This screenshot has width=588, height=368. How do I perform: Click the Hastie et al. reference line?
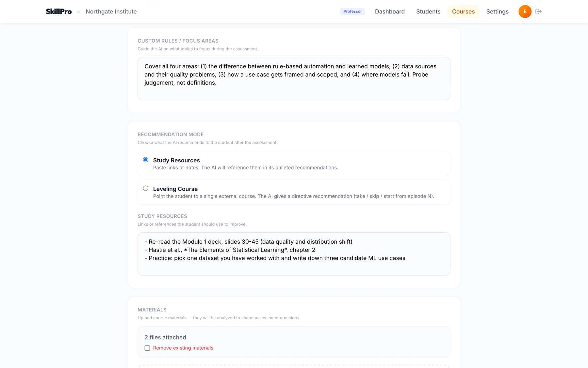pos(230,250)
